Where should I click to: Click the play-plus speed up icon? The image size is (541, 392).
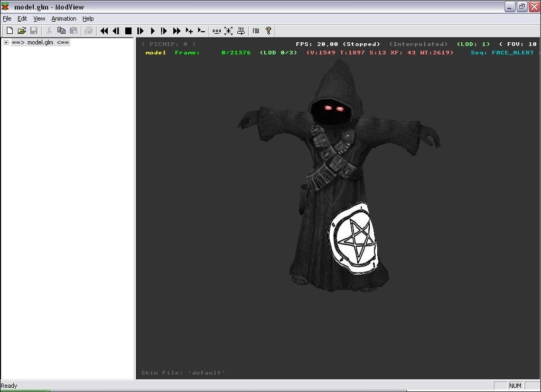189,31
